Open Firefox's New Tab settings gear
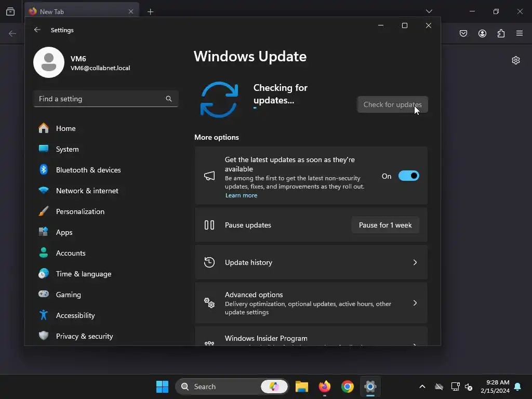 point(516,60)
